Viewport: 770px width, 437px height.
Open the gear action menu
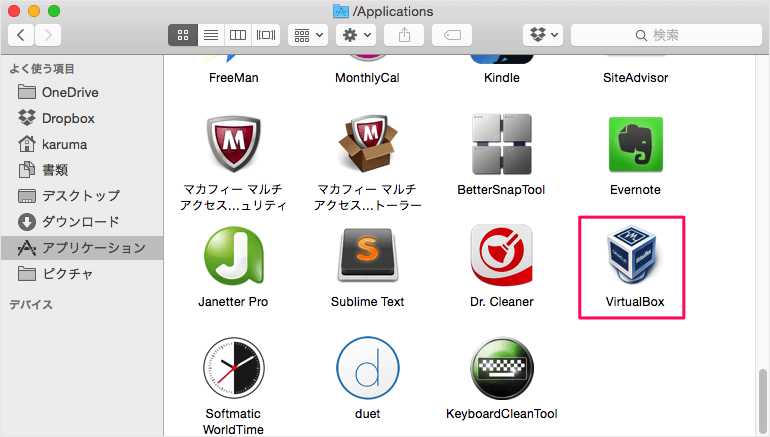pos(356,35)
